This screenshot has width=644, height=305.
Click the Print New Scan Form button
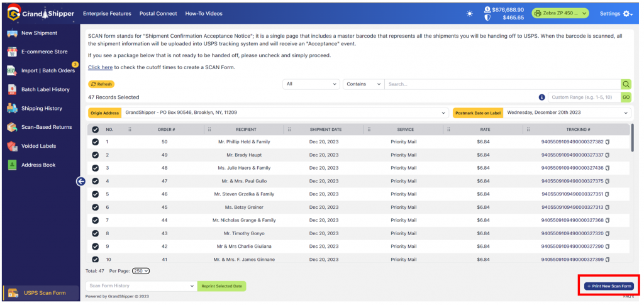608,286
